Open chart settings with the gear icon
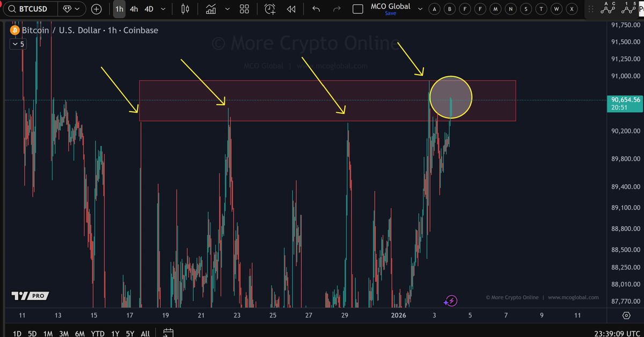 click(x=626, y=317)
